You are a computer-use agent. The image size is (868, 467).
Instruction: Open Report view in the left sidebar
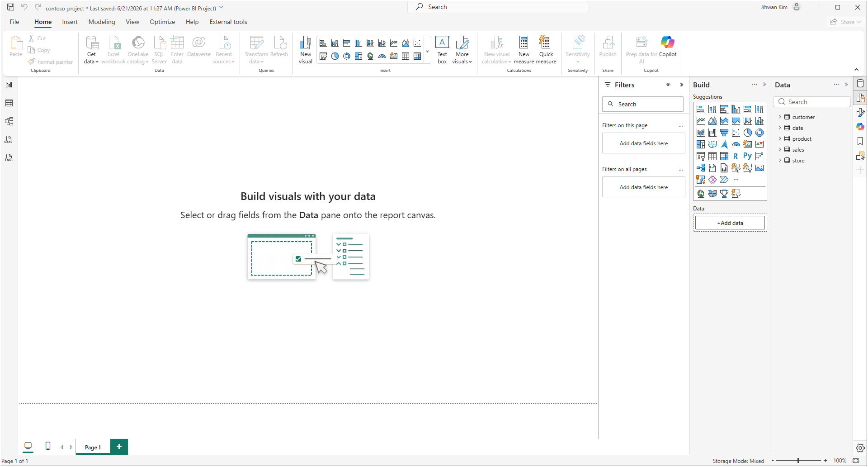pos(9,85)
